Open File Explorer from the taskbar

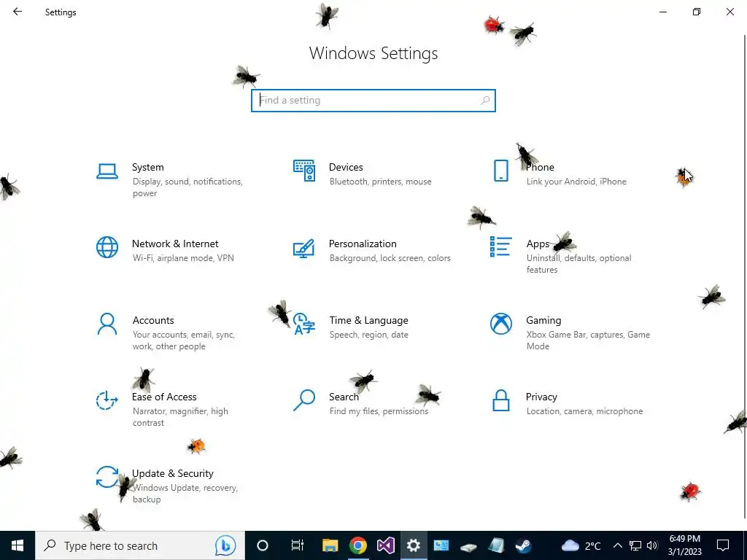tap(330, 545)
